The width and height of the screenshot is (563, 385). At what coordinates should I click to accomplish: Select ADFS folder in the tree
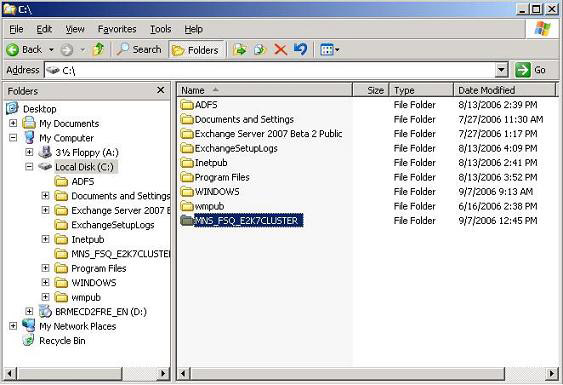tap(83, 181)
